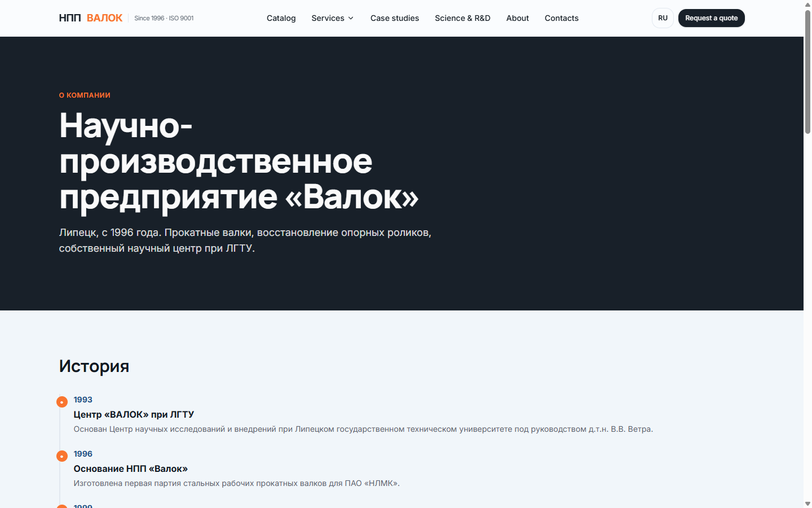Open the Contacts page
812x508 pixels.
562,18
